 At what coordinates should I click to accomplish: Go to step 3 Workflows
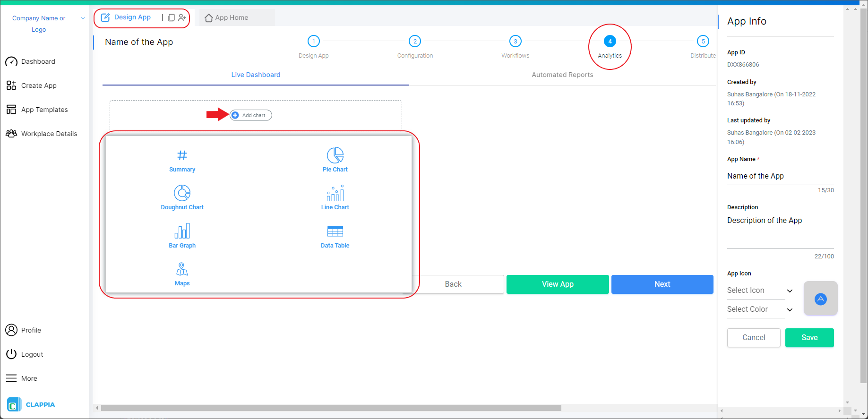point(516,41)
